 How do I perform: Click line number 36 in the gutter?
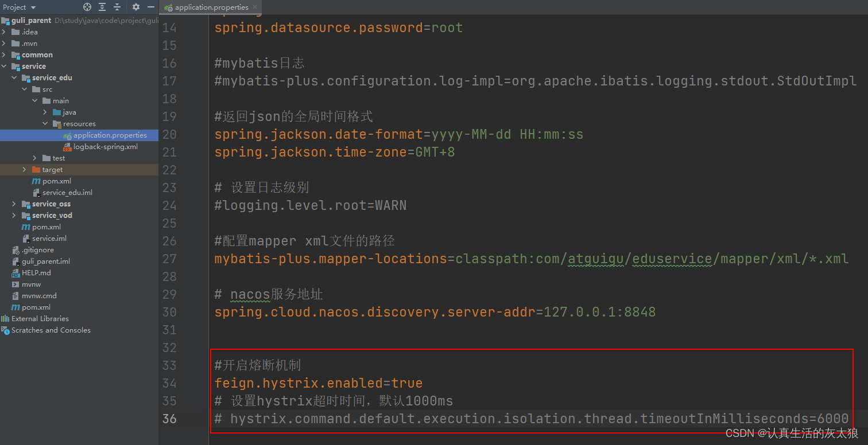click(x=169, y=419)
